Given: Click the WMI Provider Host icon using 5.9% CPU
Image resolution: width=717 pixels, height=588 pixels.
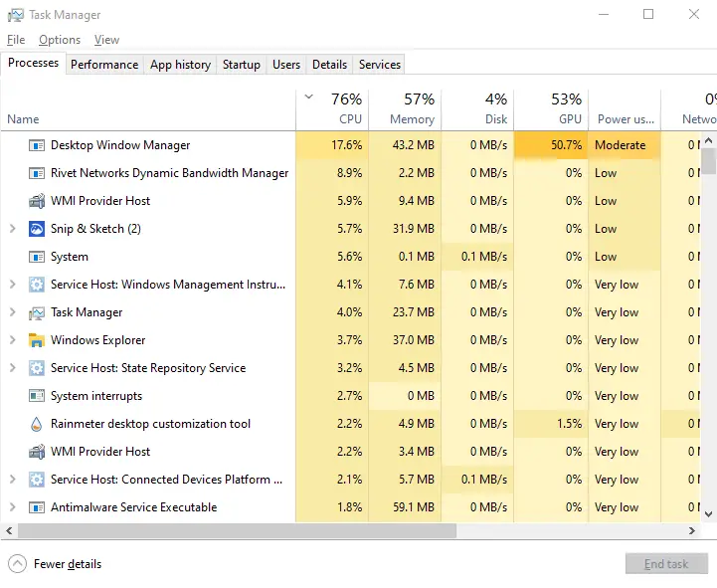Looking at the screenshot, I should click(37, 201).
